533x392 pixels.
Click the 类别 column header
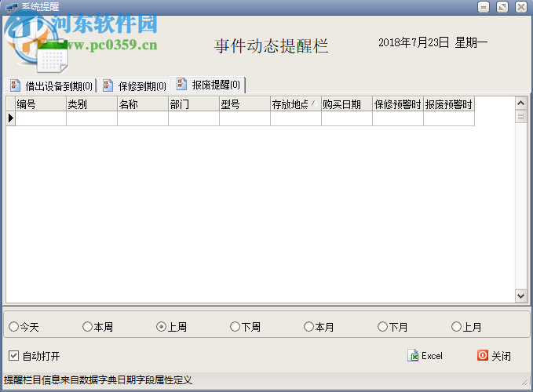92,103
